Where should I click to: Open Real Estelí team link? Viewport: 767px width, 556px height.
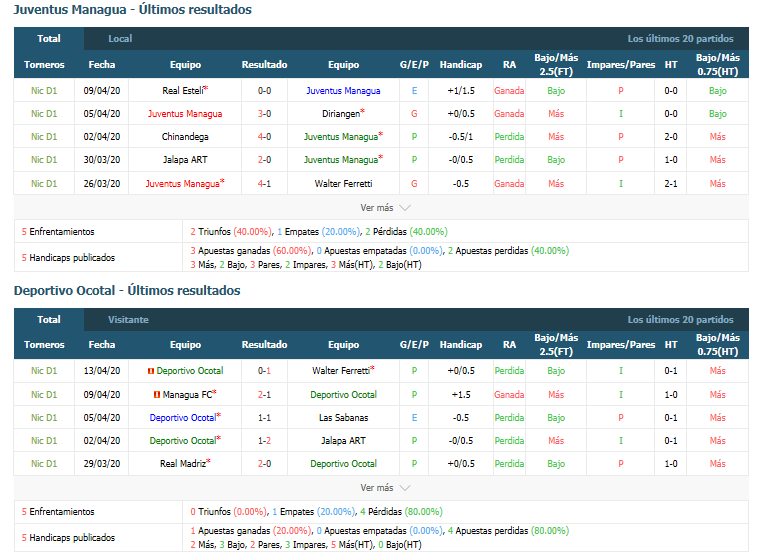pyautogui.click(x=185, y=90)
